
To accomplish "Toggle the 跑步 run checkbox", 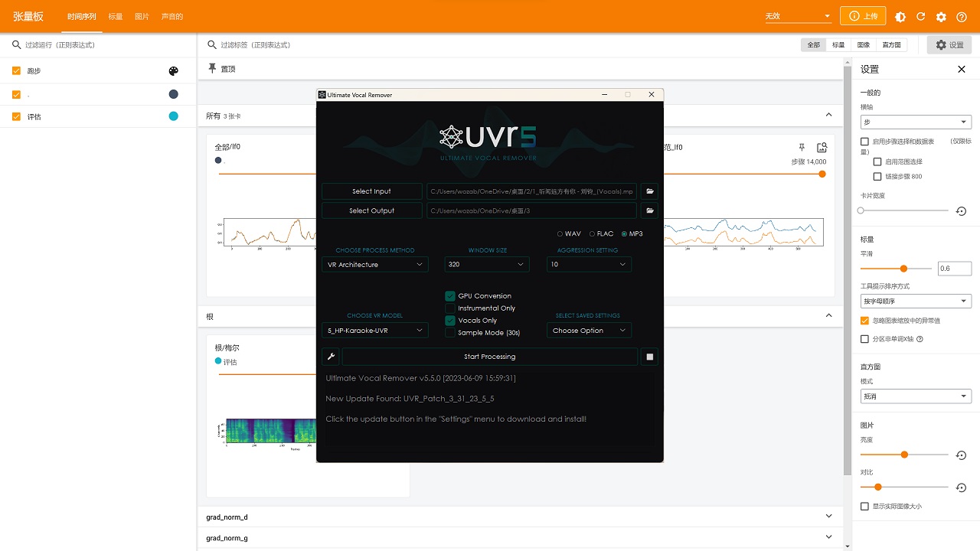I will [x=16, y=71].
